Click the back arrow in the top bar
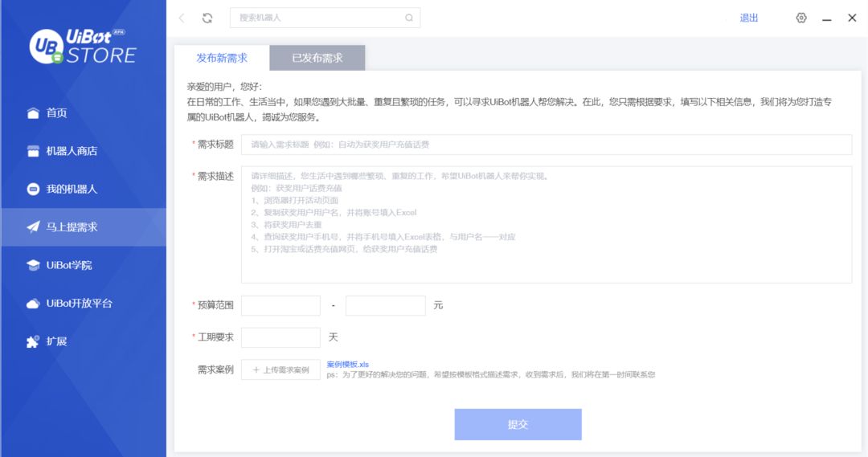Image resolution: width=868 pixels, height=457 pixels. (x=182, y=18)
